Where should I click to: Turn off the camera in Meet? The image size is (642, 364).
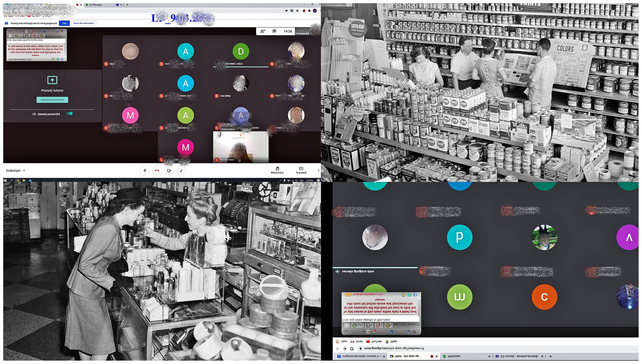coord(169,171)
